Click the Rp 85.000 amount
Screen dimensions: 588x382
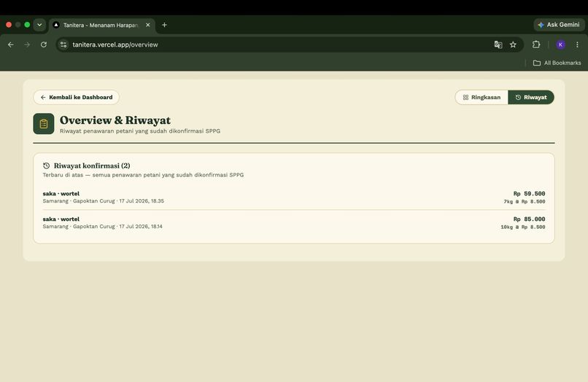[x=529, y=219]
